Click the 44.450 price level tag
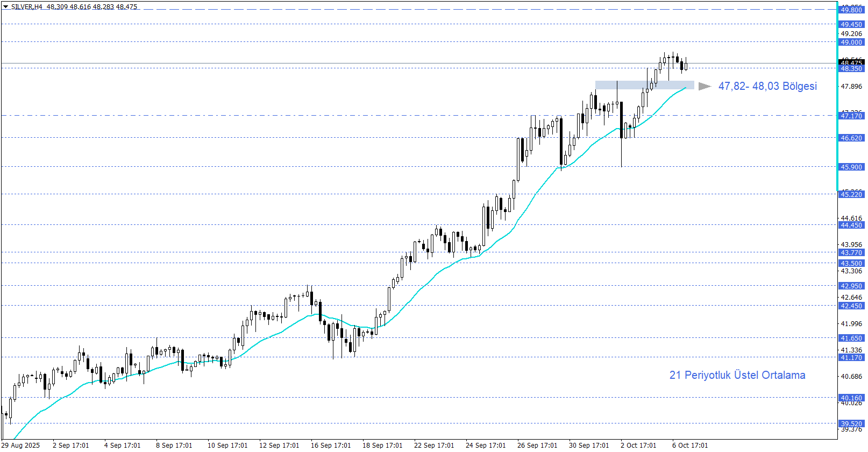The image size is (868, 452). (x=851, y=225)
